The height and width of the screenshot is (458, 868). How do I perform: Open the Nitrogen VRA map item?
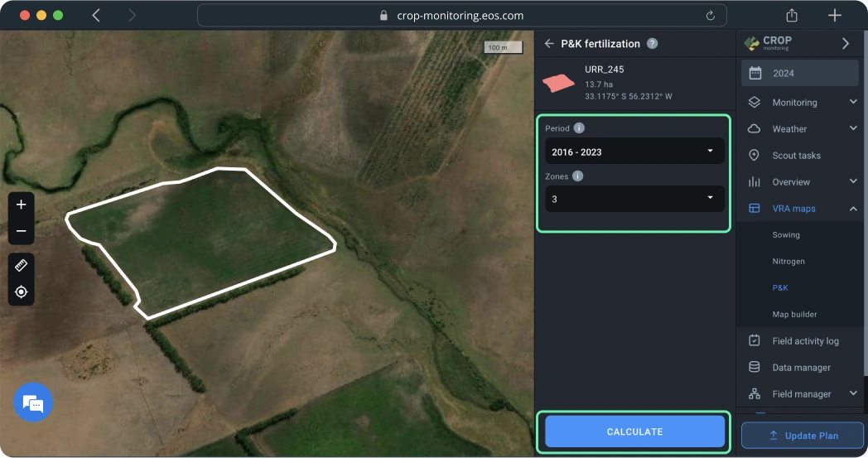point(788,262)
